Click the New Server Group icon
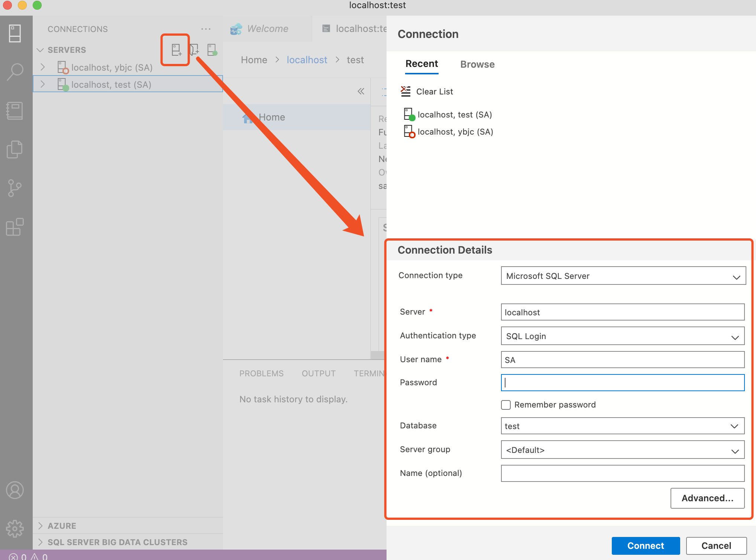756x560 pixels. tap(194, 50)
